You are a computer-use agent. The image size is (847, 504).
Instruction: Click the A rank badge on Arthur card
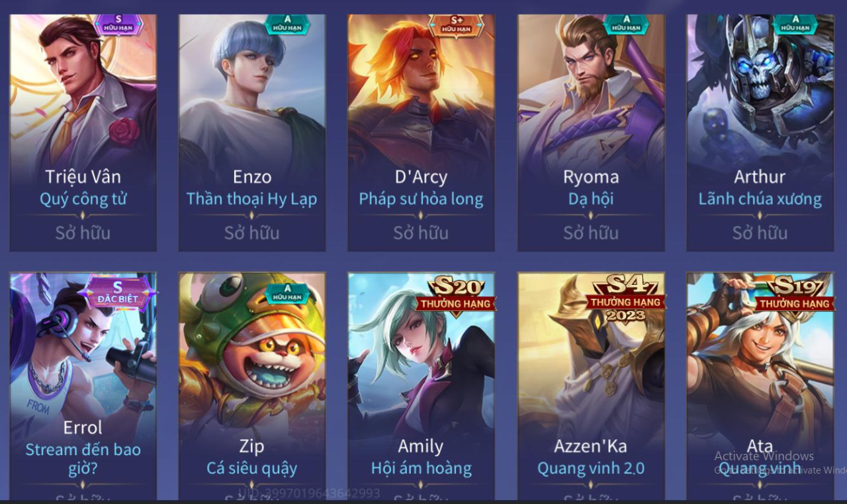tap(795, 24)
